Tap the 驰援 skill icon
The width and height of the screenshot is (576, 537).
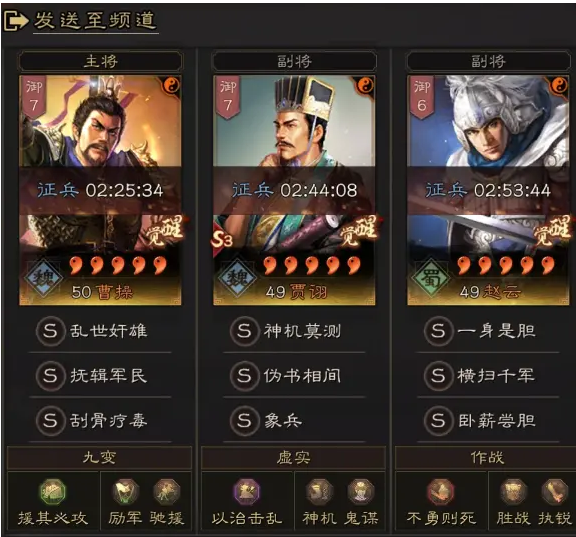coord(167,492)
